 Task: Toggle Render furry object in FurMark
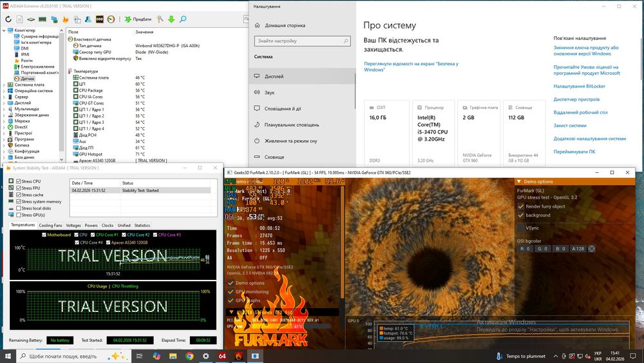[521, 206]
